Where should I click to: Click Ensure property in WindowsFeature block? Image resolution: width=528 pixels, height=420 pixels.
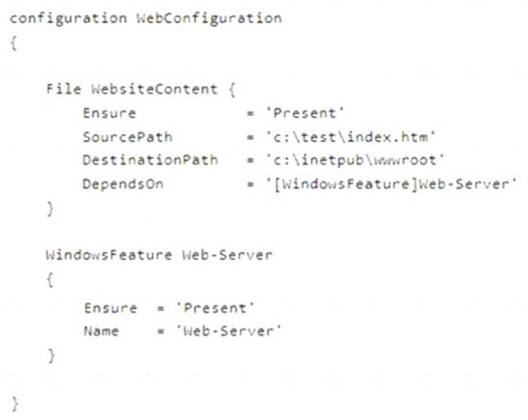[111, 308]
